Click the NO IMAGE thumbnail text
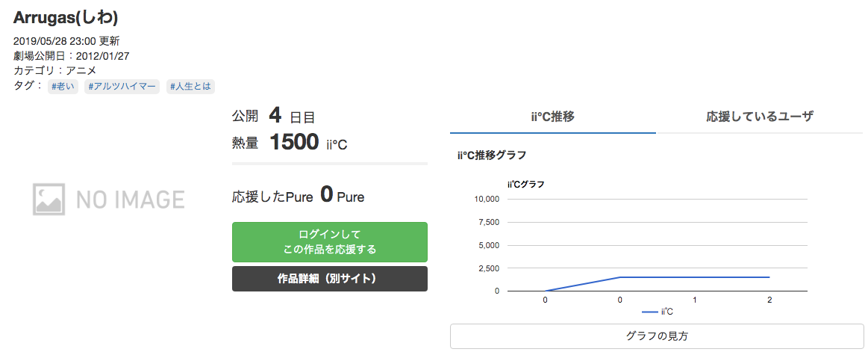This screenshot has width=868, height=355. coord(131,200)
